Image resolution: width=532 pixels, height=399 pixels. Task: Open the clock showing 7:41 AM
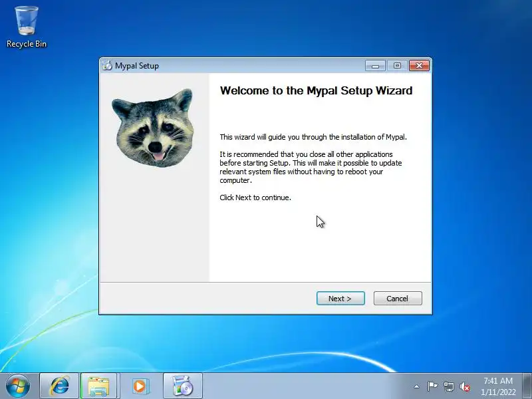coord(498,386)
